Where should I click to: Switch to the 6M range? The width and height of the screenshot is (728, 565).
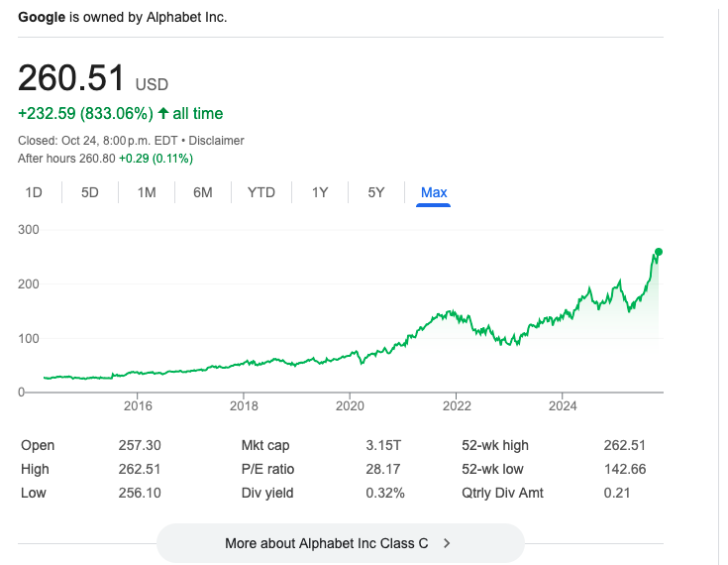point(203,192)
